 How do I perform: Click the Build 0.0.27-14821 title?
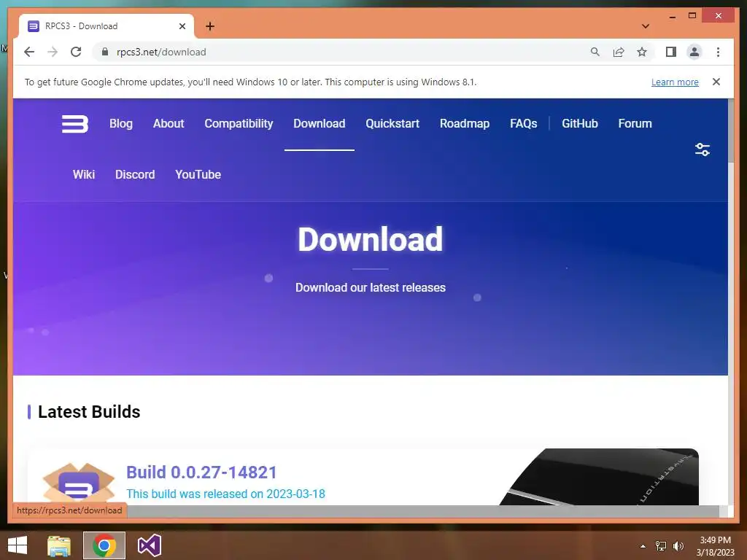coord(201,472)
